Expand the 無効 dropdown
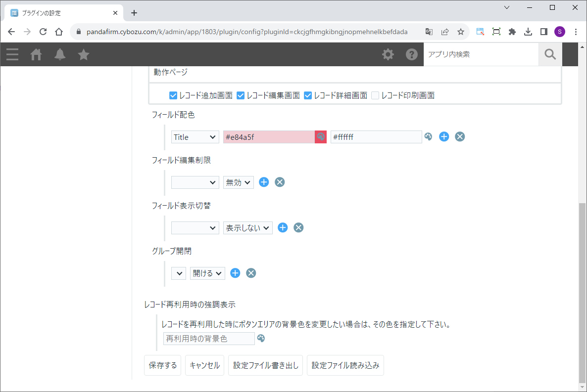 pos(238,182)
